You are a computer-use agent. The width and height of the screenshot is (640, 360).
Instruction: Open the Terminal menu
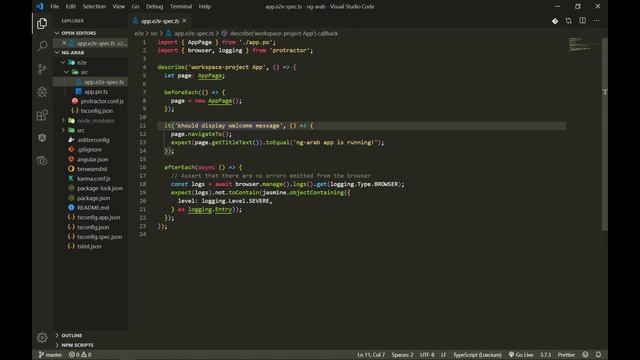[x=181, y=7]
